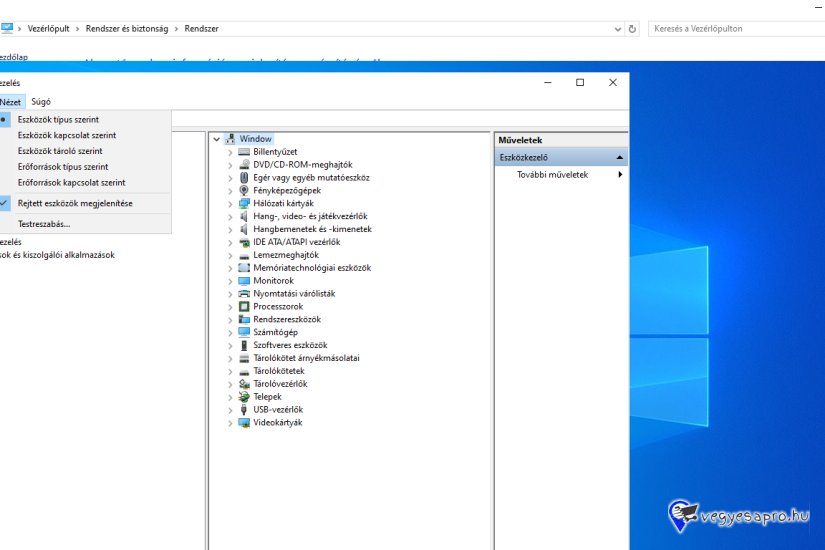The height and width of the screenshot is (550, 825).
Task: Click the Processzorok processor icon
Action: coord(244,307)
